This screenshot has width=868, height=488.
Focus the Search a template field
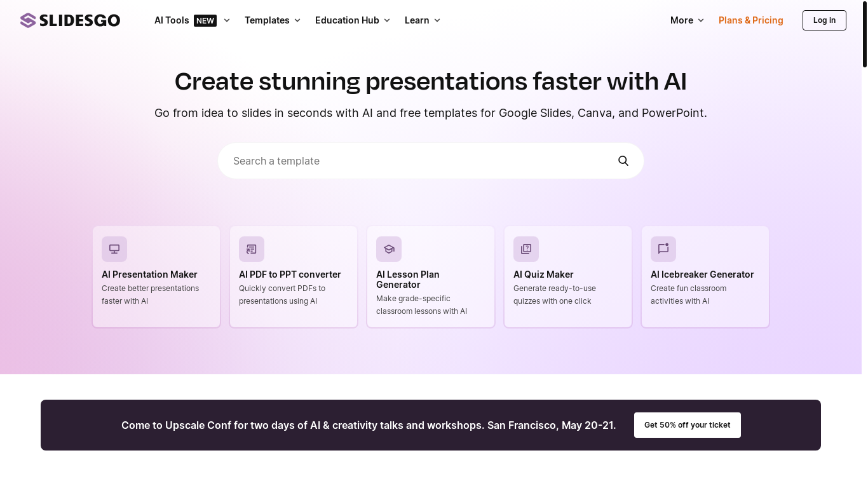[431, 161]
